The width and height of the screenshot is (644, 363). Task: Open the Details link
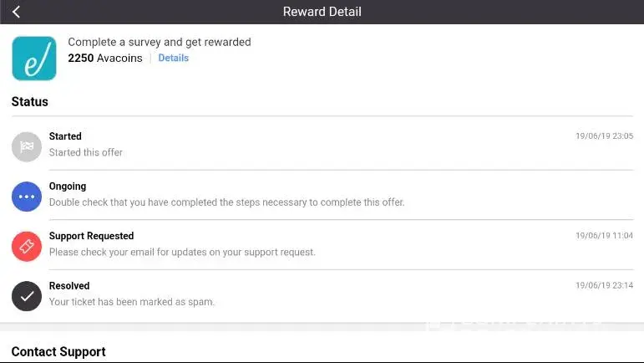tap(173, 58)
